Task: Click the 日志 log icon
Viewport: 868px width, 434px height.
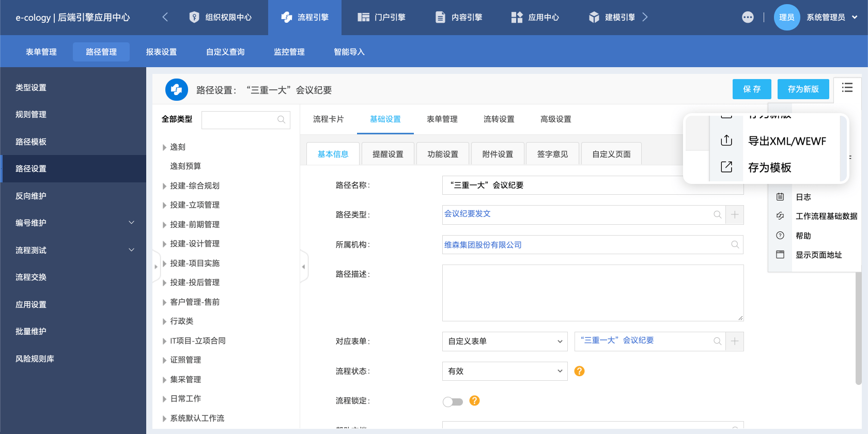Action: (780, 197)
